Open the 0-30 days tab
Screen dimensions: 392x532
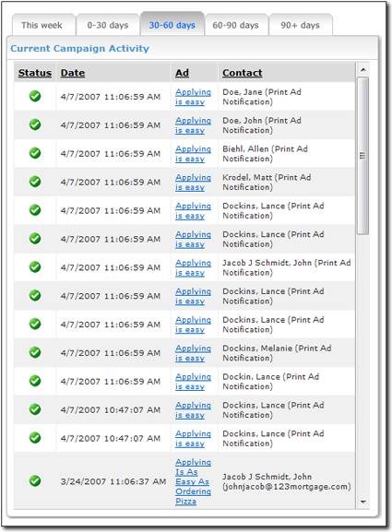coord(108,25)
